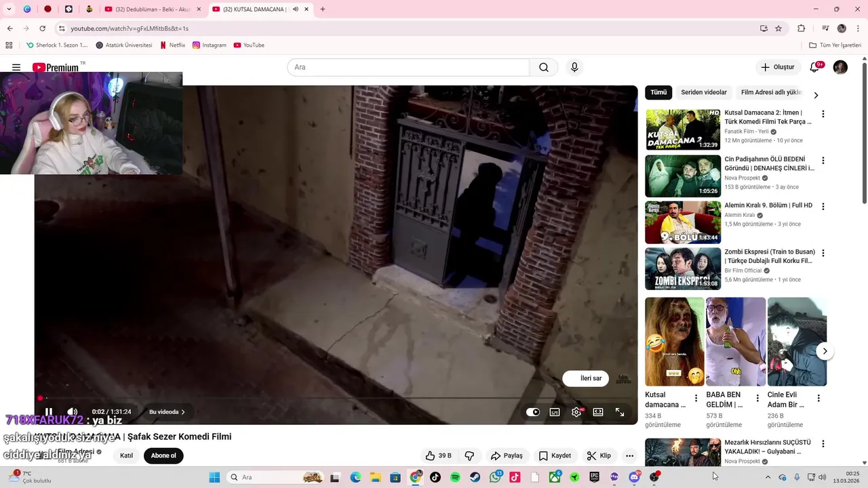Like the video with 39 B thumbs-up
Viewport: 868px width, 488px height.
(x=437, y=455)
